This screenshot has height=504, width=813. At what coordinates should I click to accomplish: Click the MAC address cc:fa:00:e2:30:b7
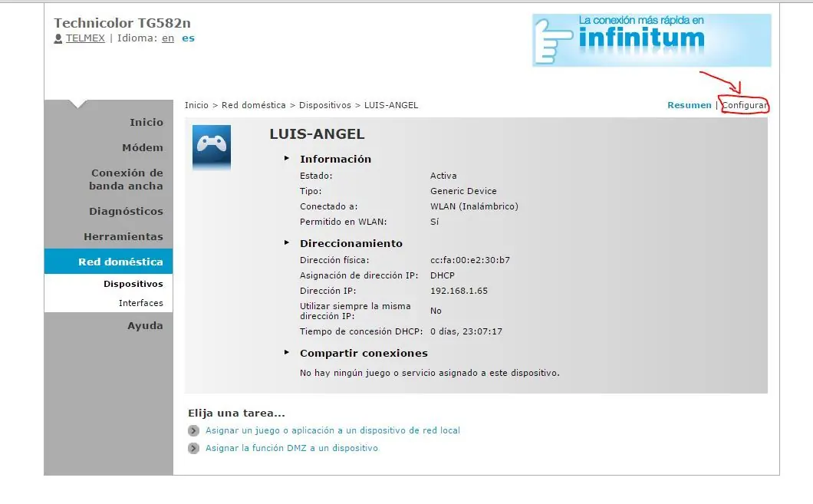point(470,260)
